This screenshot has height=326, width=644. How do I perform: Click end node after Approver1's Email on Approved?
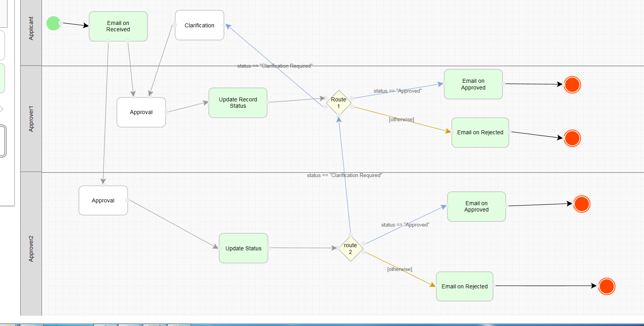(572, 85)
